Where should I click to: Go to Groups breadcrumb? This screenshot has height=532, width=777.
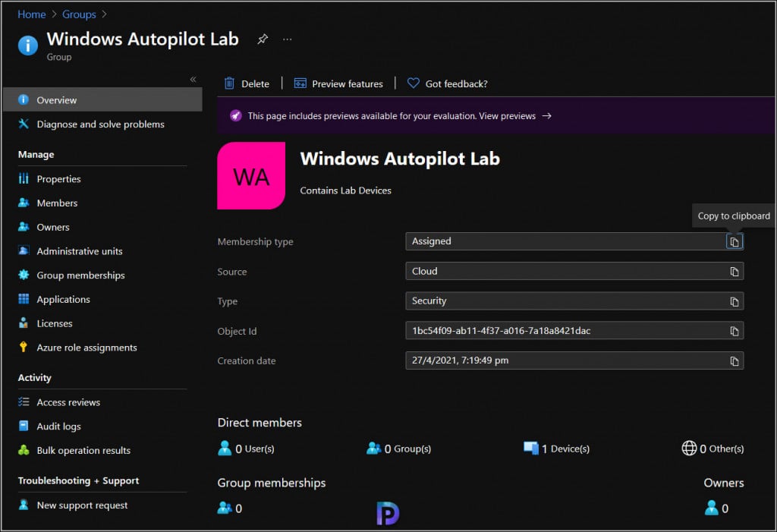[x=79, y=14]
